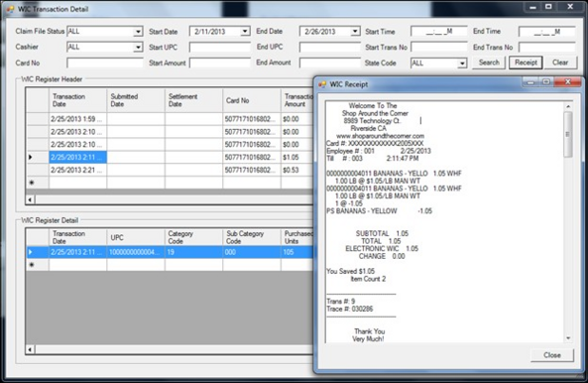Focus the Card No input field
The image size is (588, 383).
click(x=105, y=64)
